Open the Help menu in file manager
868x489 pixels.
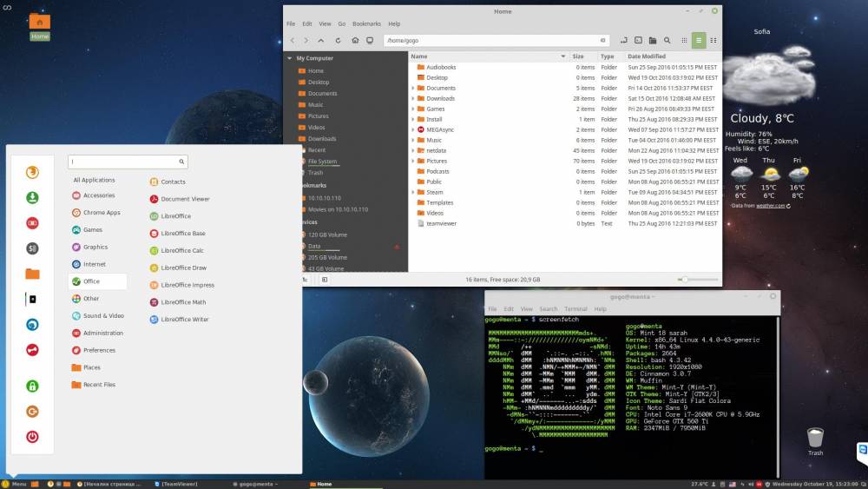(394, 23)
